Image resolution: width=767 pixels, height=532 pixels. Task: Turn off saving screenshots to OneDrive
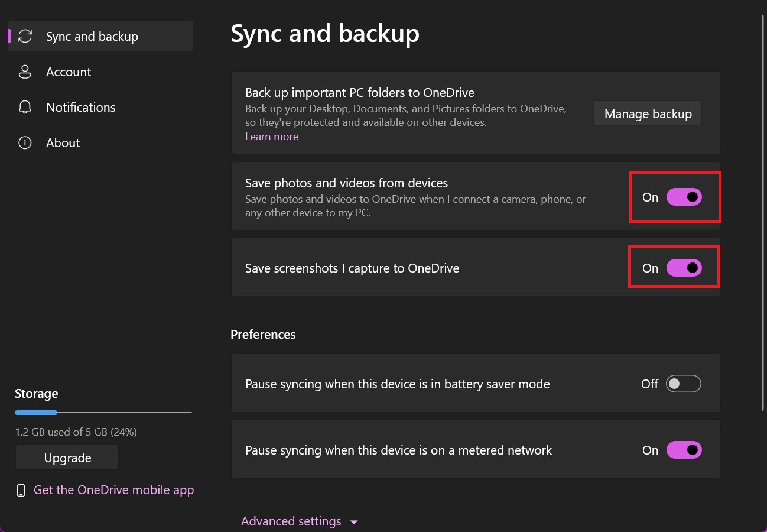point(684,268)
